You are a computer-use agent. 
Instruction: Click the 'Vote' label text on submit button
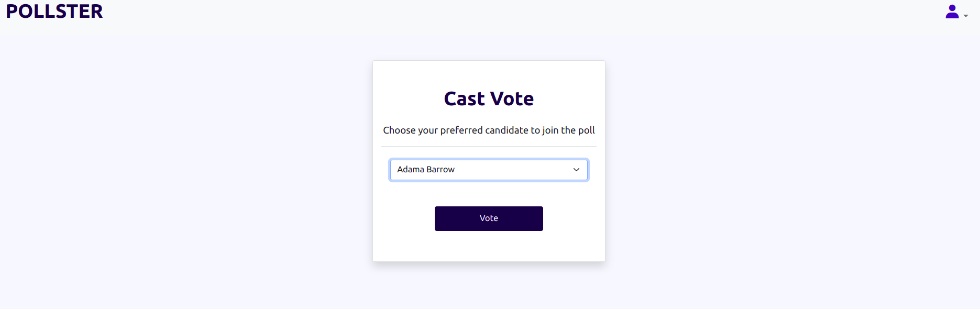pyautogui.click(x=489, y=218)
